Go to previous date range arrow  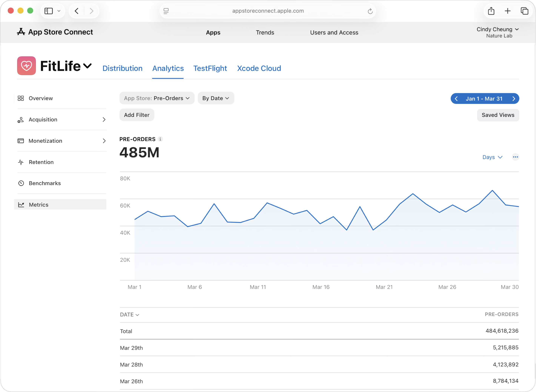pyautogui.click(x=456, y=99)
